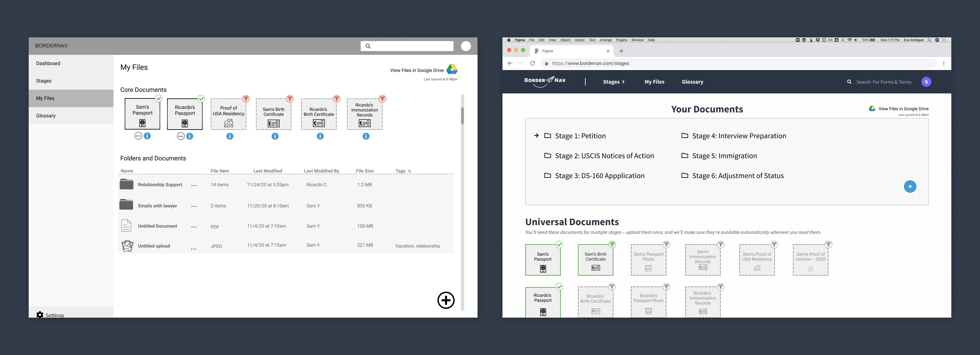This screenshot has width=980, height=355.
Task: Click upload badge on Sam's Proof of Income – 2020
Action: [x=829, y=244]
